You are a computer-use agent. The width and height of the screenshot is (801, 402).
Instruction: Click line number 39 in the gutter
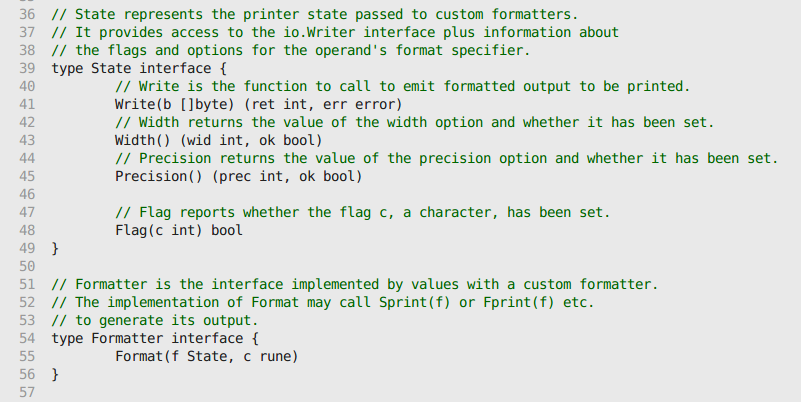coord(27,69)
